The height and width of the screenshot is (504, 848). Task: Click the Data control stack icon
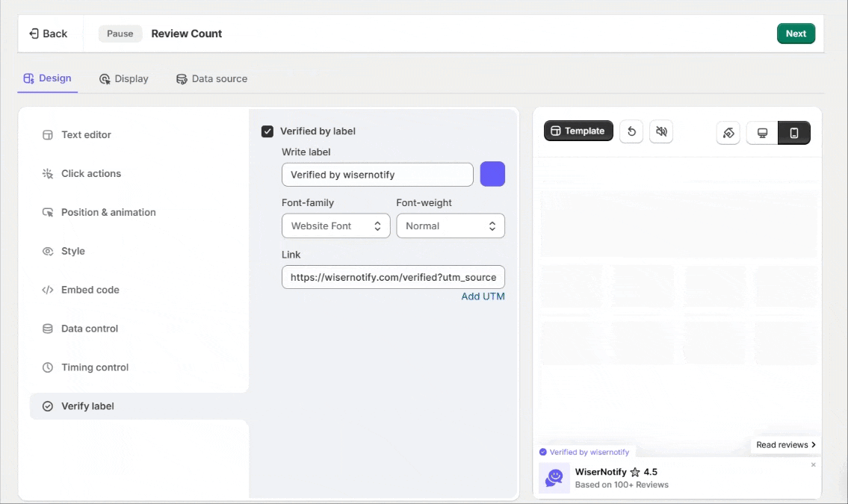click(x=48, y=329)
